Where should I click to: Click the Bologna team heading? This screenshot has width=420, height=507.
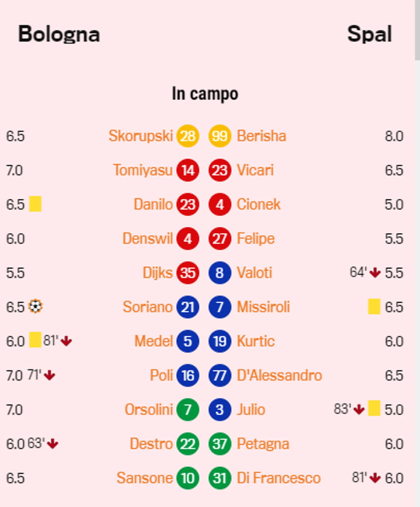[x=59, y=35]
